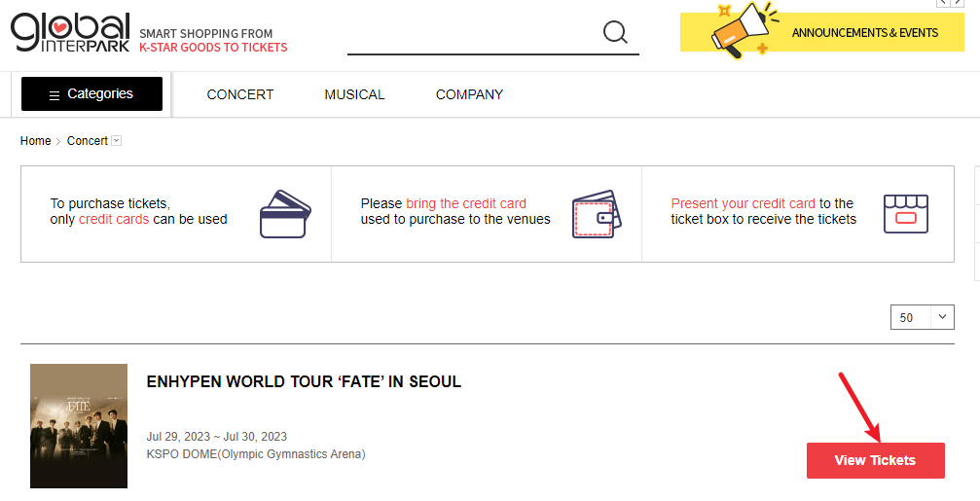
Task: Open the ENHYPEN WORLD TOUR 'FATE' title
Action: click(304, 381)
